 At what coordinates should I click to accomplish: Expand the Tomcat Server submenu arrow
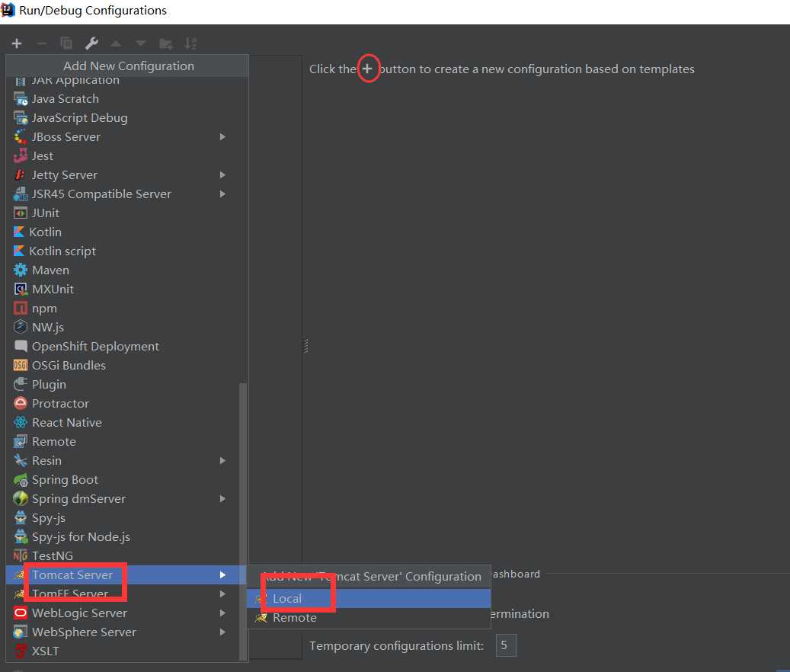(x=222, y=574)
